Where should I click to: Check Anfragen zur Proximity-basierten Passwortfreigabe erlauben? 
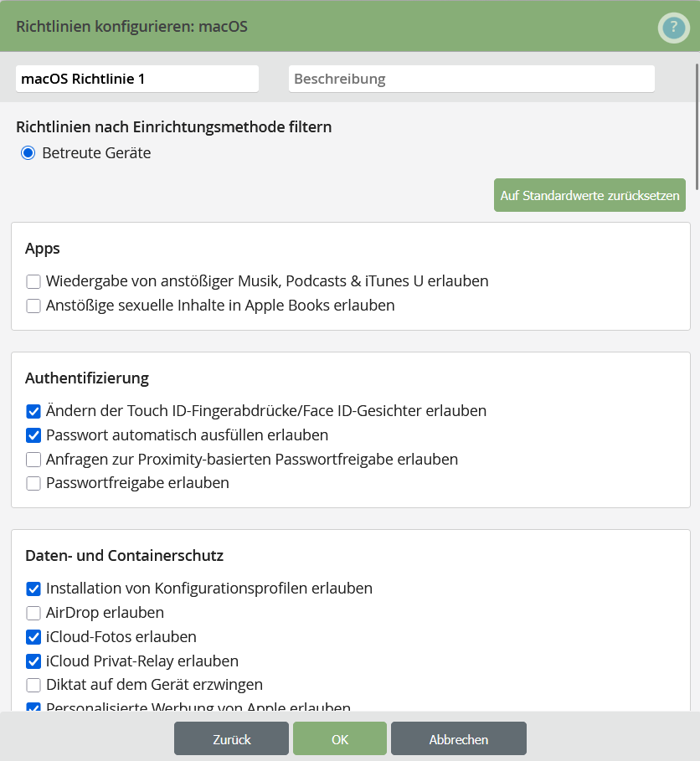pyautogui.click(x=33, y=460)
